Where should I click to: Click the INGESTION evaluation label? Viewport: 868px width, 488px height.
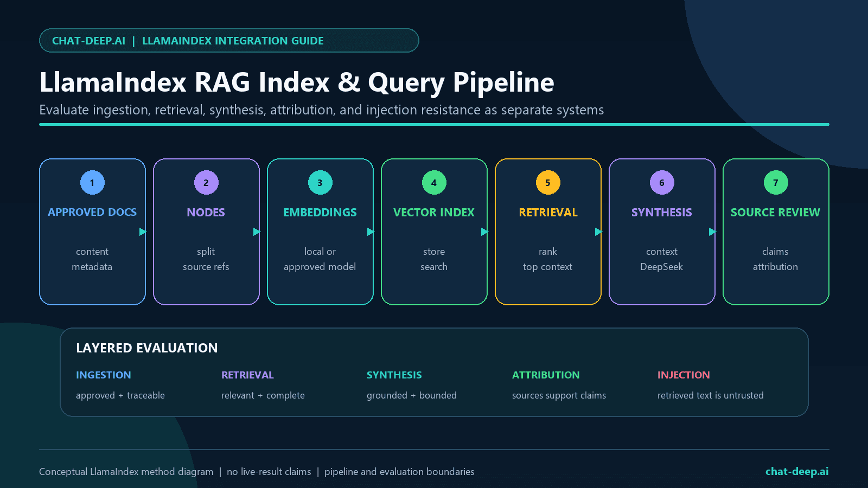104,375
